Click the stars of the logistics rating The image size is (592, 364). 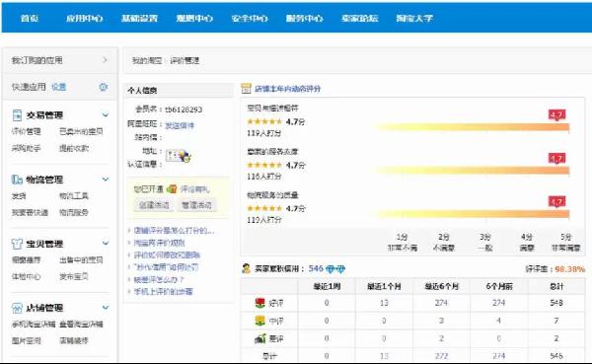point(264,208)
